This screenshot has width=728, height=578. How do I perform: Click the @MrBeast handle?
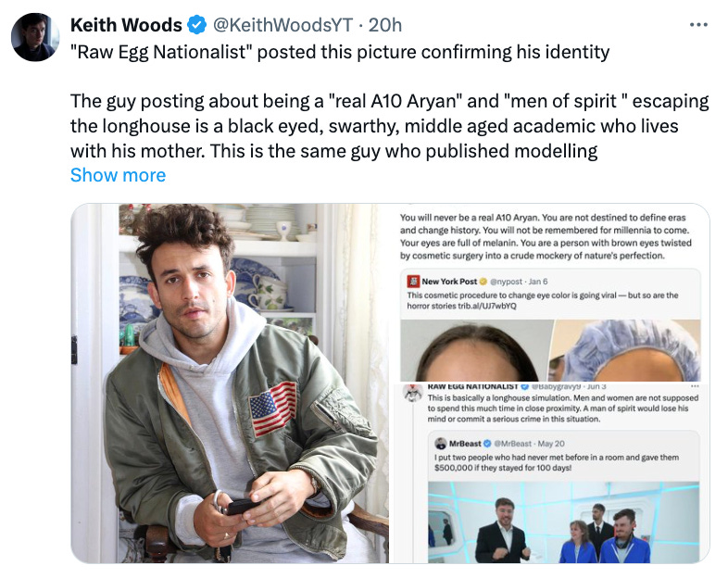coord(513,444)
